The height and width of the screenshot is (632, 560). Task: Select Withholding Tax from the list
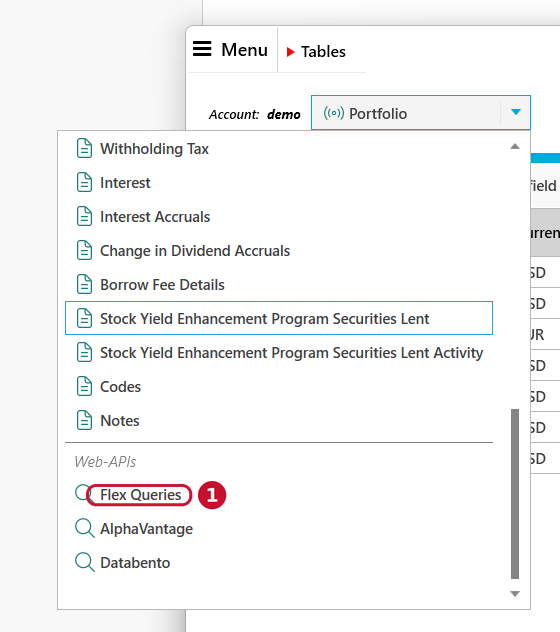(154, 149)
